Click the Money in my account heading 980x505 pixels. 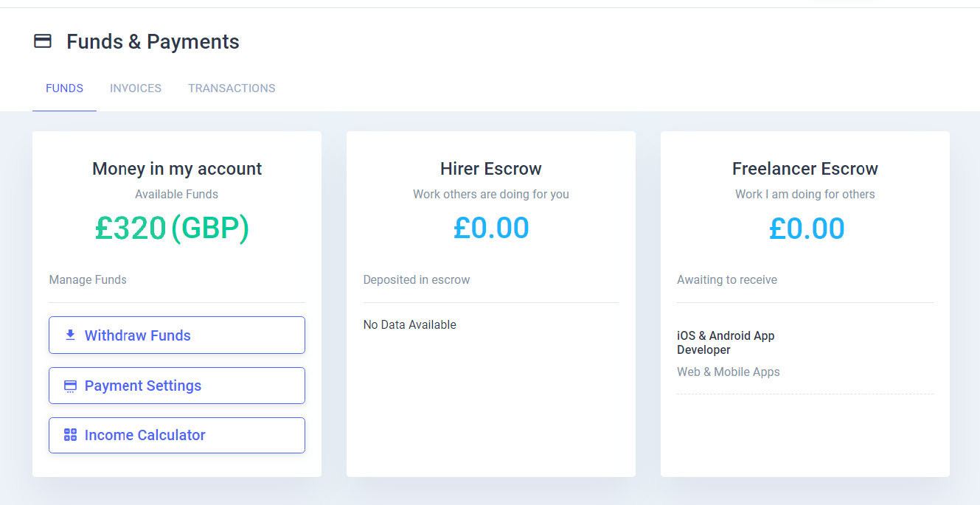[x=177, y=169]
